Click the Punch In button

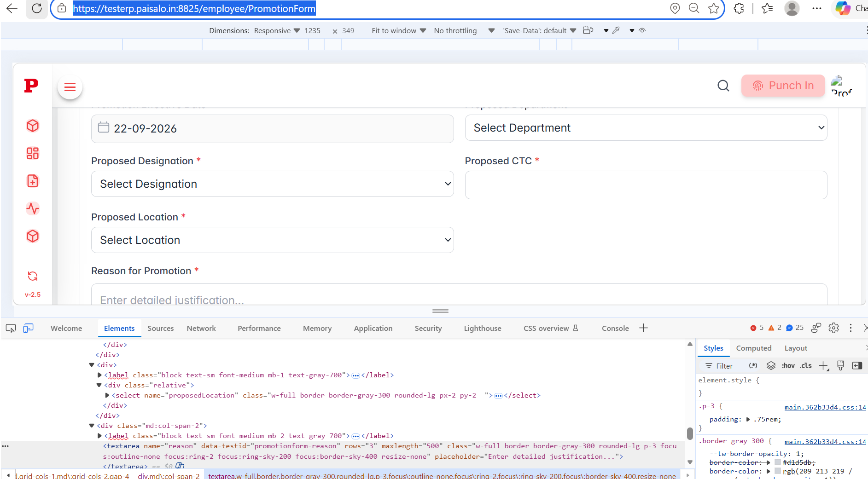pyautogui.click(x=783, y=86)
